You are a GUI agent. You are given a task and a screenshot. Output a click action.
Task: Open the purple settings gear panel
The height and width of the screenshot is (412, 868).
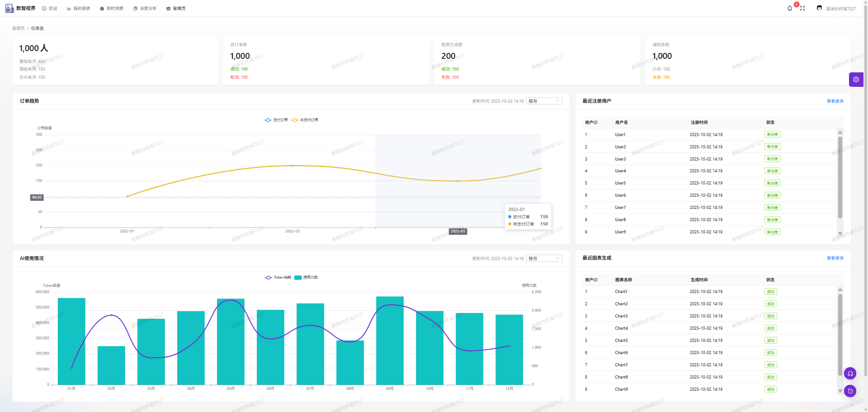tap(856, 80)
